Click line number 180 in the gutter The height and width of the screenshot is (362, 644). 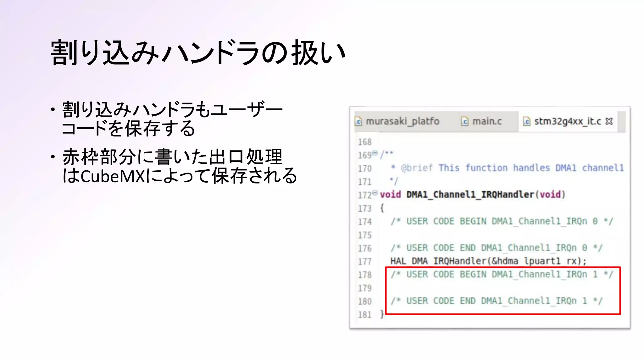[365, 302]
